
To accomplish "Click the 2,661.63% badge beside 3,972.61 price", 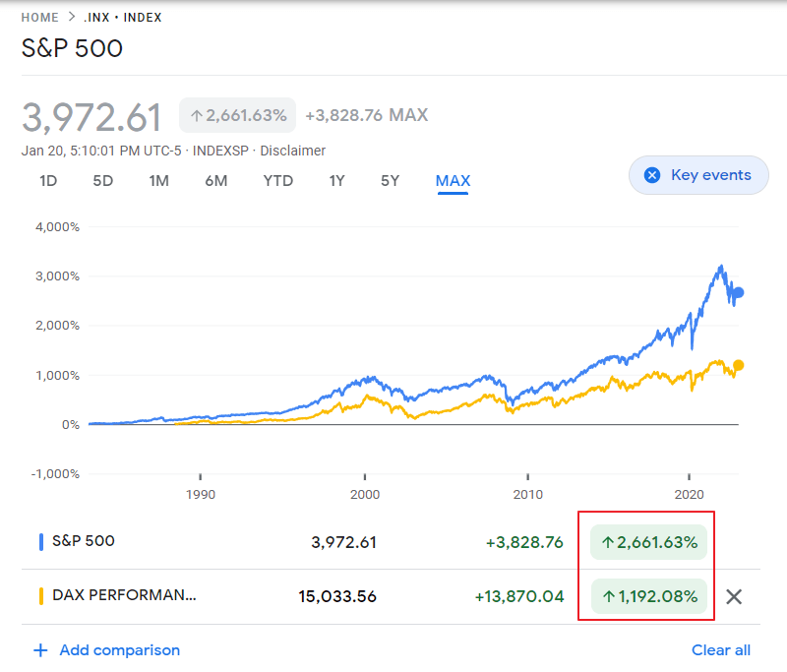I will coord(237,115).
